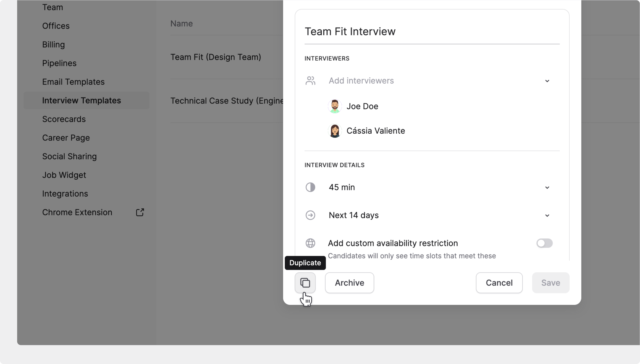The width and height of the screenshot is (640, 364).
Task: Expand the Add interviewers dropdown
Action: point(547,81)
